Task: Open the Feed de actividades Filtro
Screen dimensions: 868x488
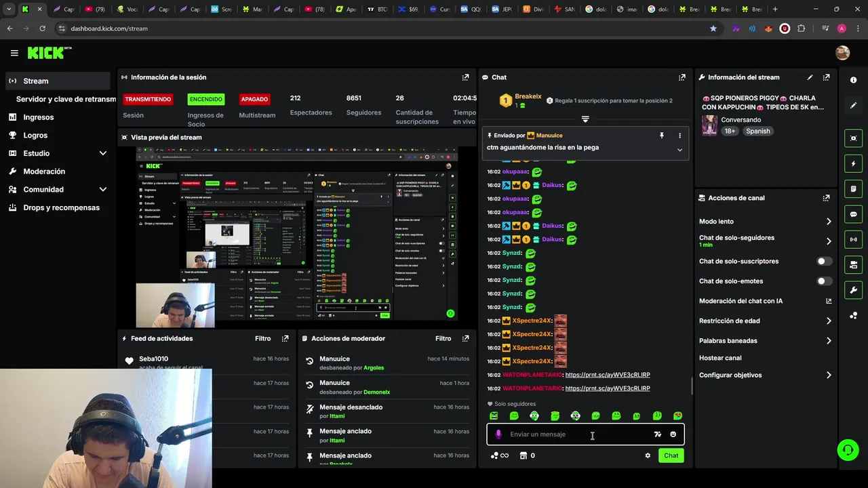Action: tap(262, 338)
